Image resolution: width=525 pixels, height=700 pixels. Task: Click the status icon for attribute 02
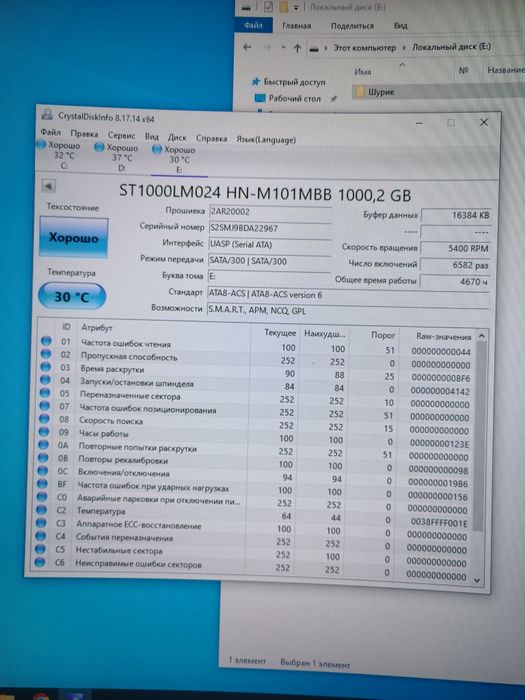46,354
